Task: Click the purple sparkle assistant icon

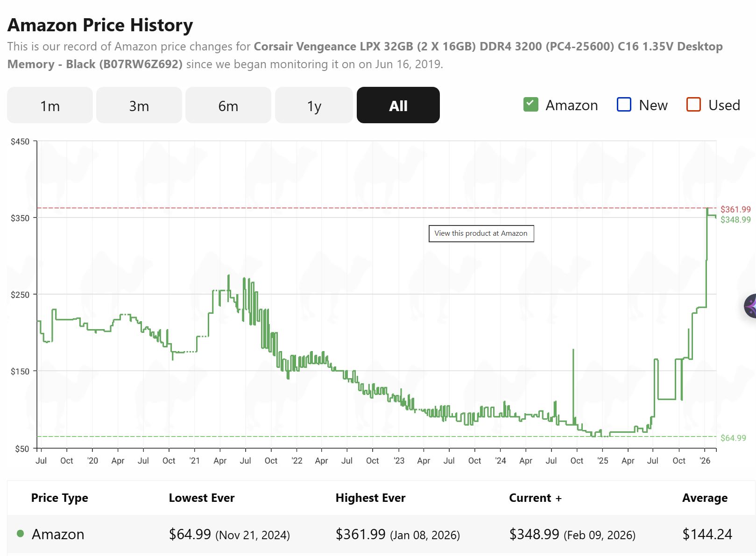Action: (750, 306)
